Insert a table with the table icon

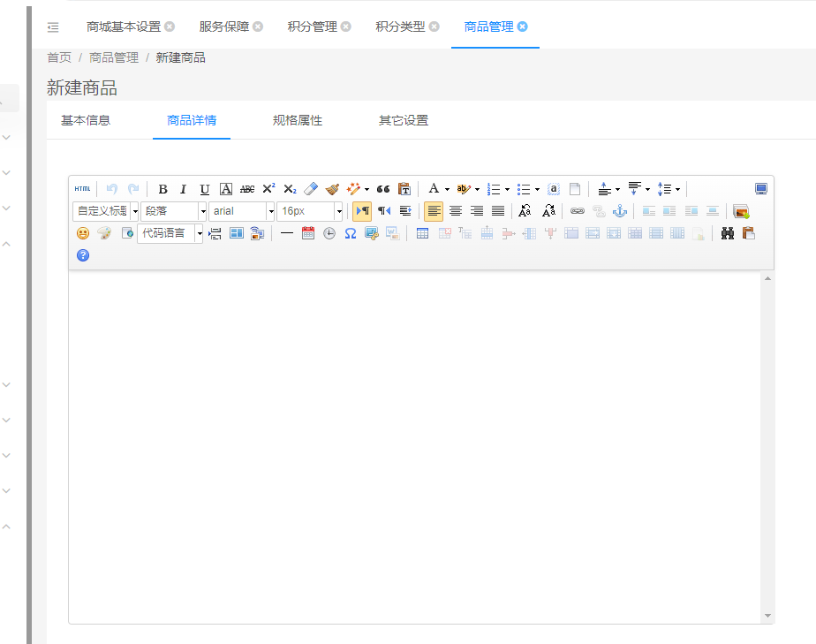422,233
